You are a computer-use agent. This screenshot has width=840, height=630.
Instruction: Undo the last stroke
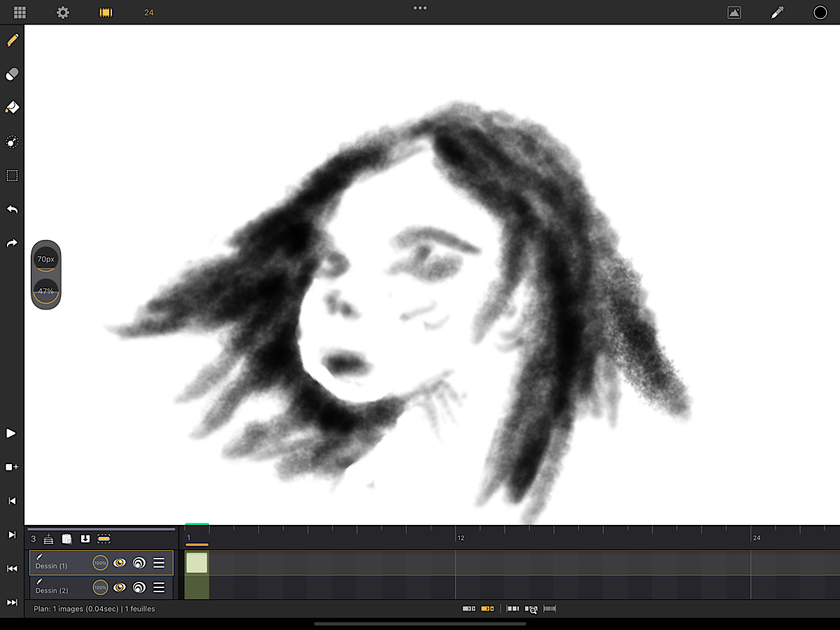pos(12,209)
